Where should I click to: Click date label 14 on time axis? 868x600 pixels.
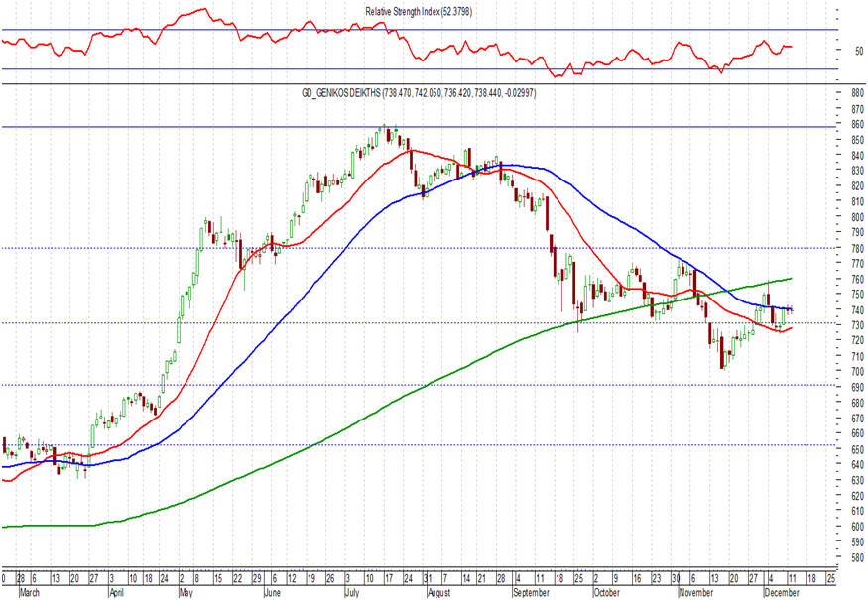pos(466,578)
